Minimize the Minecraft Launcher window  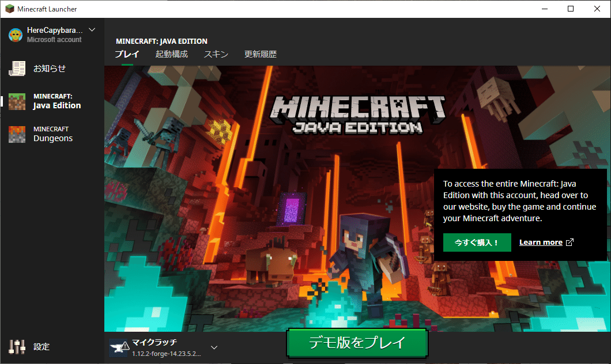point(545,9)
